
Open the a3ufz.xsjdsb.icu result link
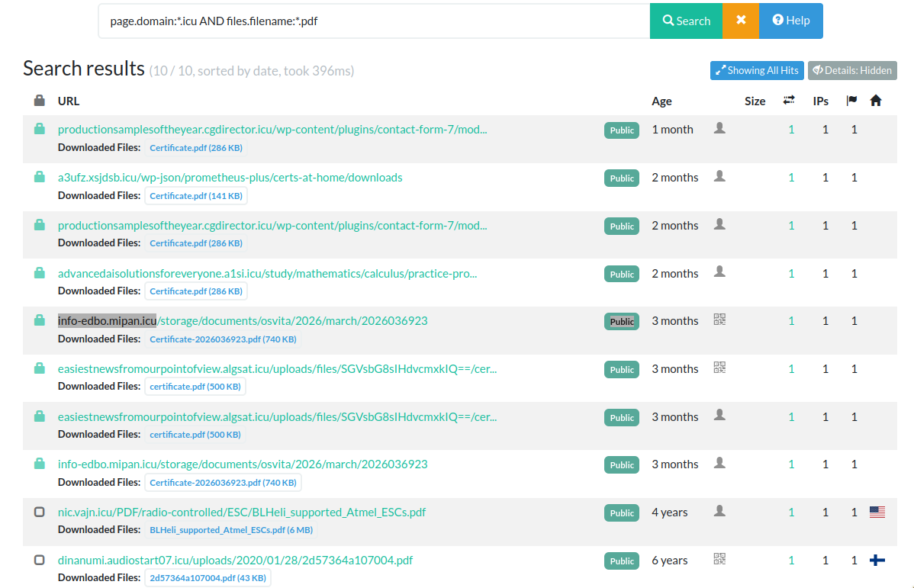click(x=230, y=177)
